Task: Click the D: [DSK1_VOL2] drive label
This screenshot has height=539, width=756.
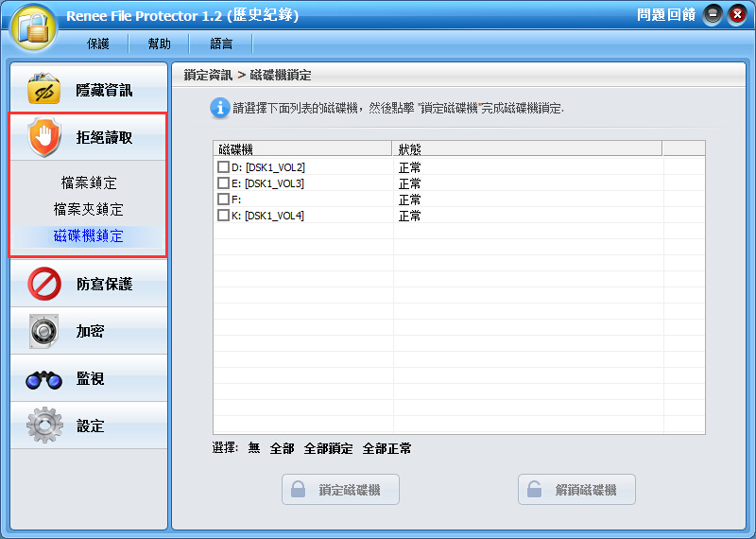Action: coord(268,167)
